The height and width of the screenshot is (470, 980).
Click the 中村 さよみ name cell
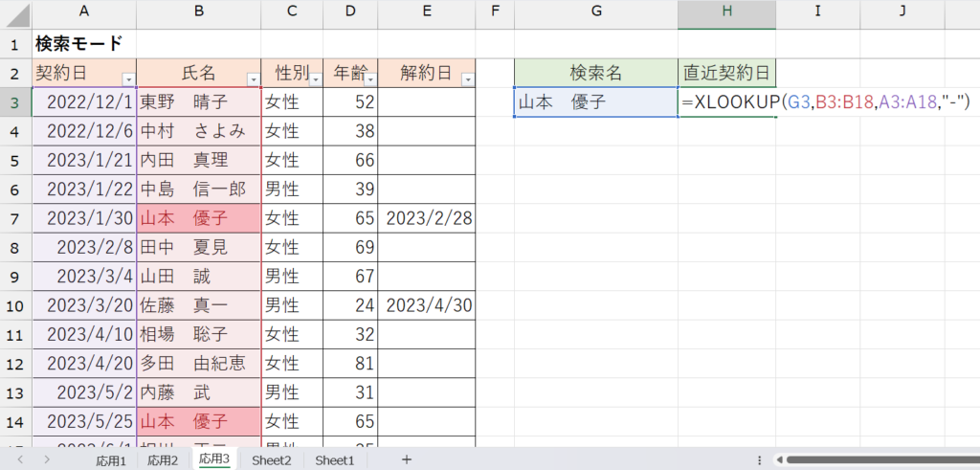pos(198,131)
